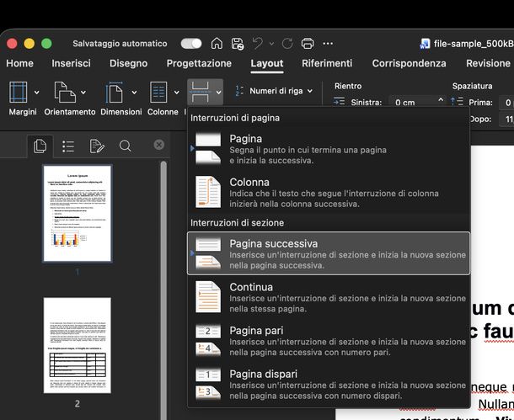Click the Home house icon in title bar
This screenshot has height=420, width=514.
(x=217, y=43)
